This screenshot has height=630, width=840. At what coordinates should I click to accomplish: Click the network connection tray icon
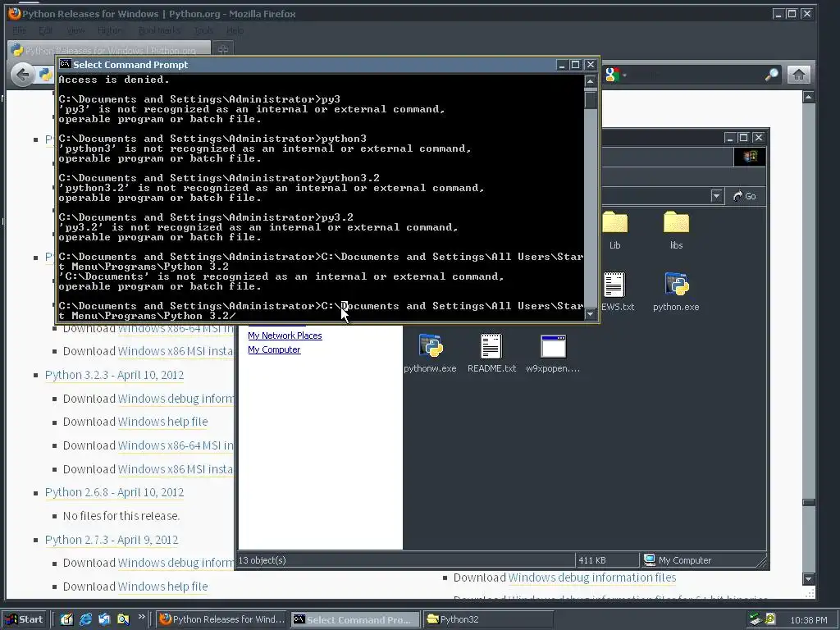[x=756, y=619]
